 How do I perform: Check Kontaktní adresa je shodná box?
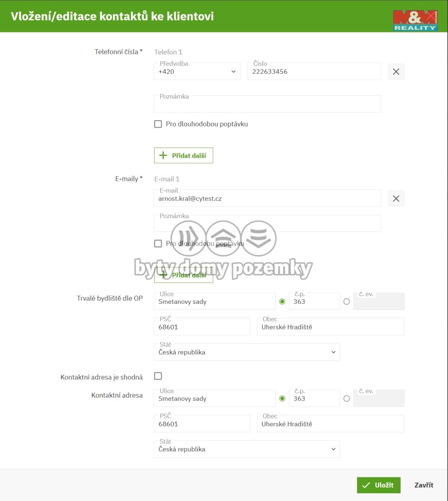pos(158,376)
